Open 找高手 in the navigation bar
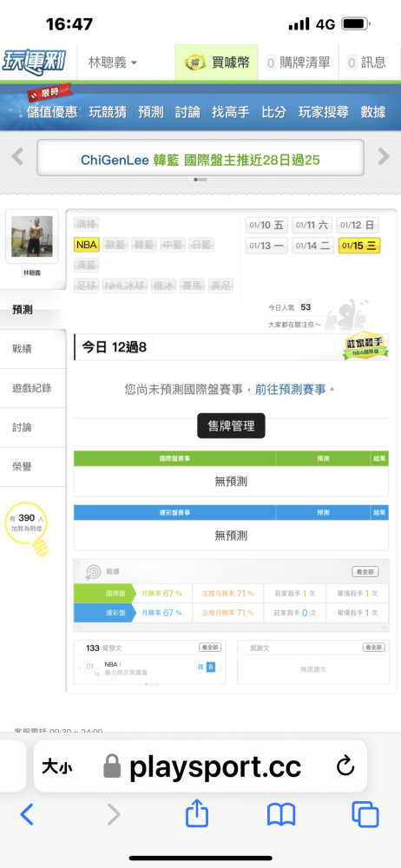401x868 pixels. pos(230,111)
